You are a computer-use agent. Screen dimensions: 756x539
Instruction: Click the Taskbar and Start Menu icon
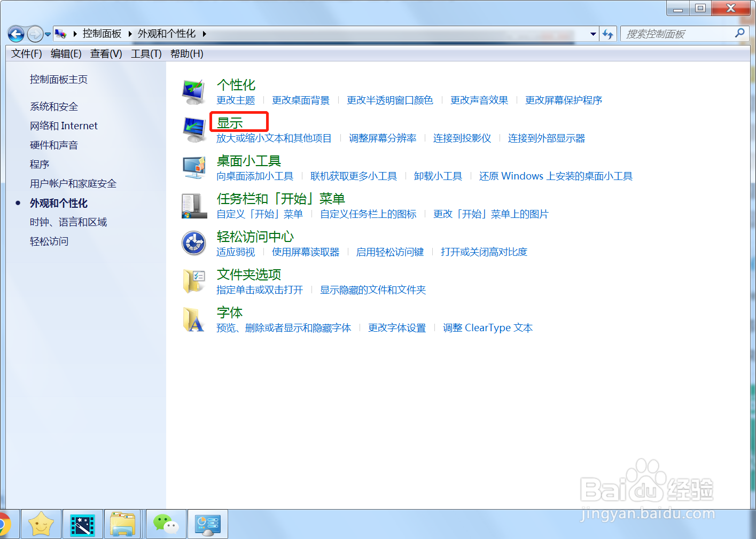(x=193, y=205)
